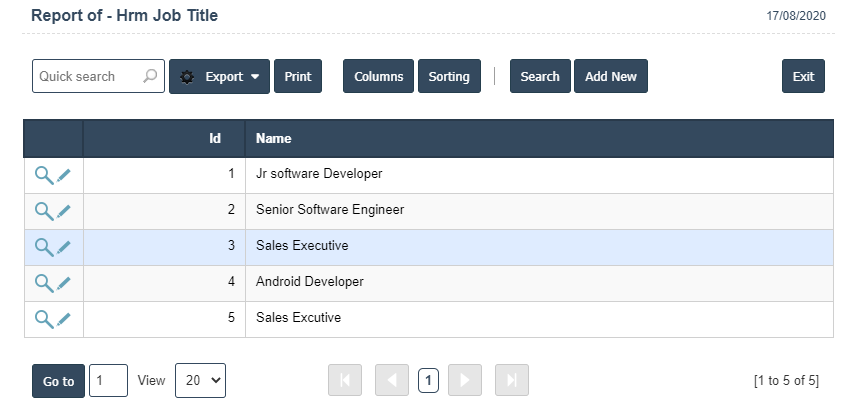Click Id cell with value 3
This screenshot has width=854, height=415.
[164, 247]
